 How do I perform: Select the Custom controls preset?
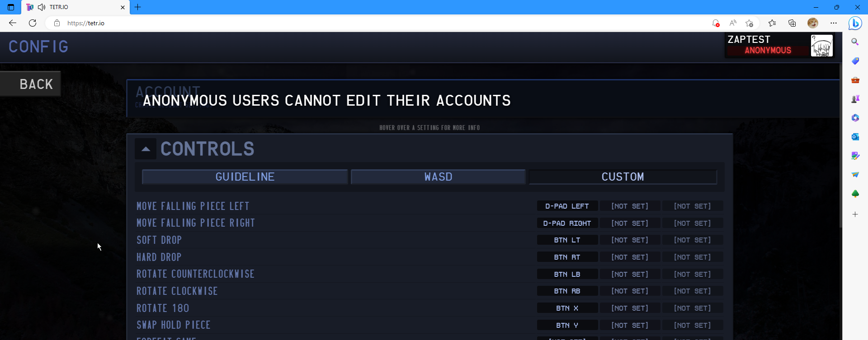tap(623, 177)
